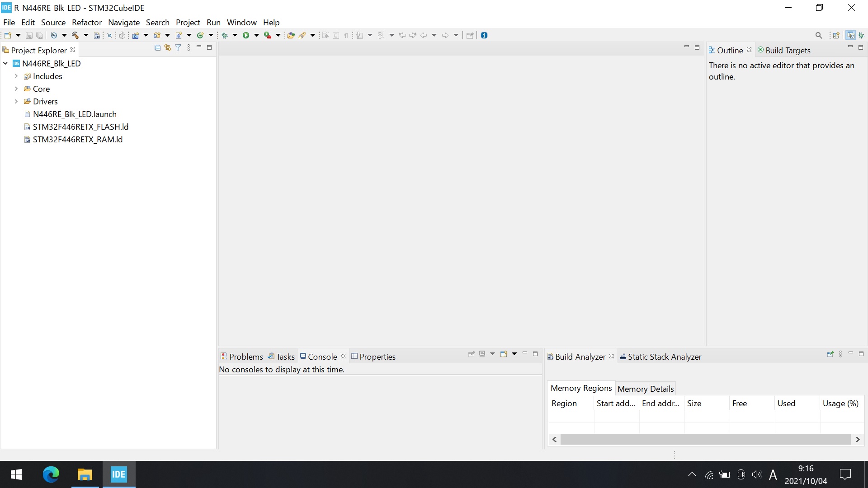Click the Debug bug icon

pos(225,35)
